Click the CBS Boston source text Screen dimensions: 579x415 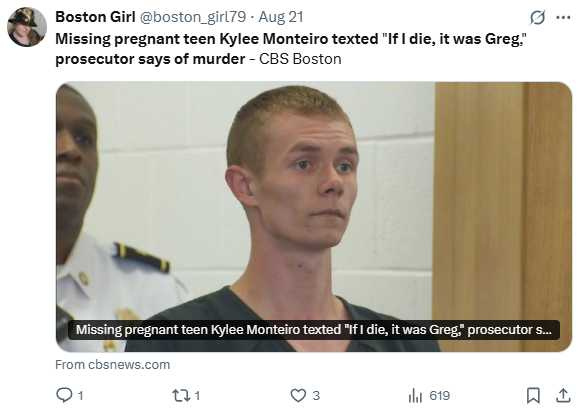point(300,59)
